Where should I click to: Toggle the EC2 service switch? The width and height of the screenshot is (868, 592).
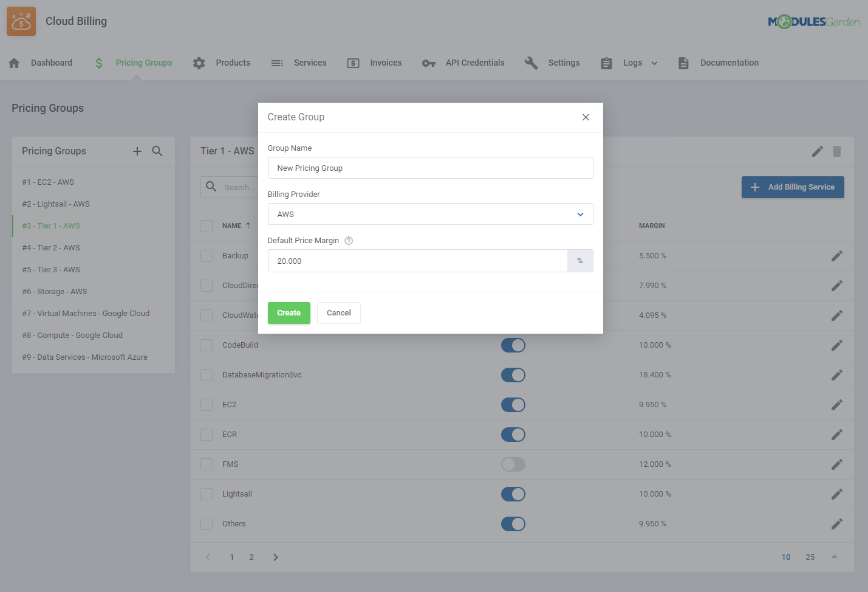click(x=513, y=405)
